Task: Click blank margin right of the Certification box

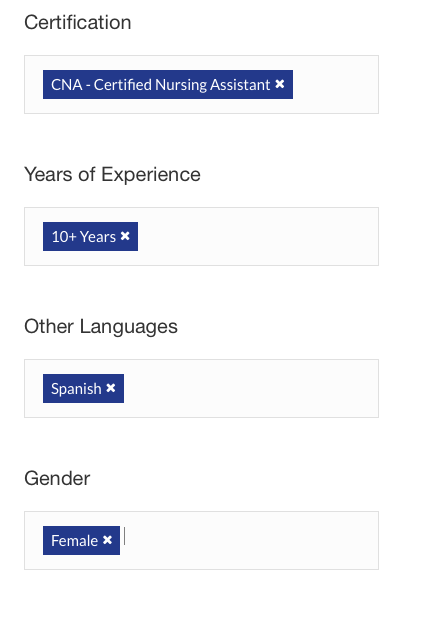Action: tap(400, 85)
